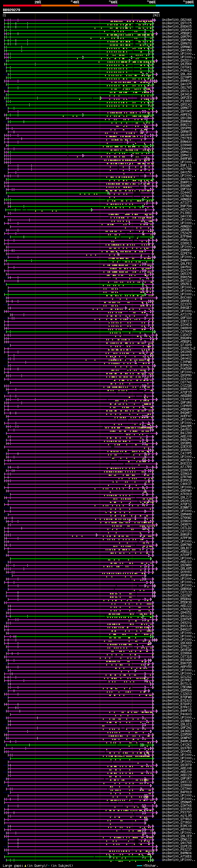197x868 pixels.
Task: Open hit UniRef100_Q82066
Action: [x=177, y=20]
